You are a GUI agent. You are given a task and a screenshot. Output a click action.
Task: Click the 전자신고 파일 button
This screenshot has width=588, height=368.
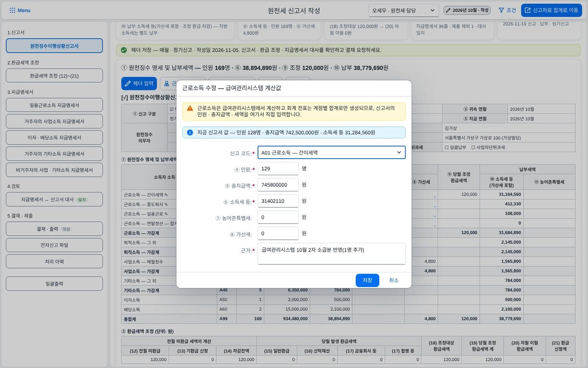(x=54, y=245)
